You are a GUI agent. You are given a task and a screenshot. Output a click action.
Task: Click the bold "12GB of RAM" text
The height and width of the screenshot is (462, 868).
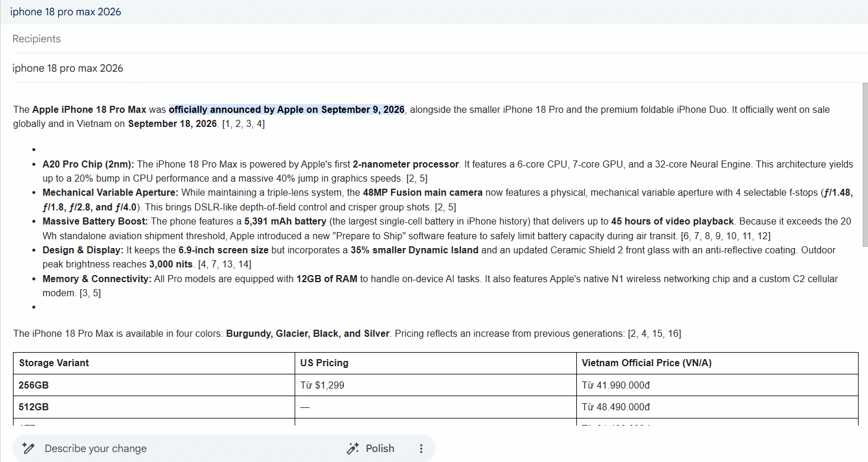pyautogui.click(x=326, y=279)
